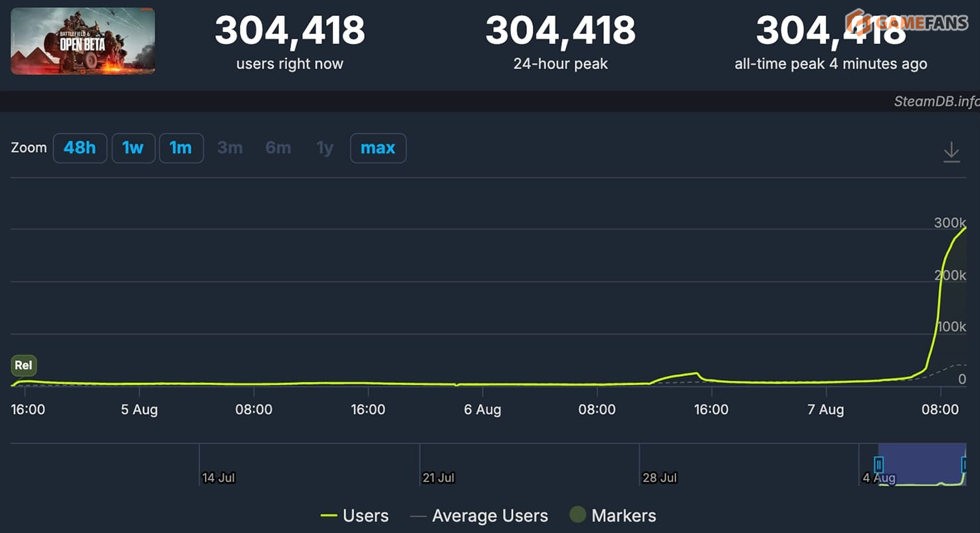Click the 7 Aug axis label
Viewport: 980px width, 533px height.
point(826,410)
